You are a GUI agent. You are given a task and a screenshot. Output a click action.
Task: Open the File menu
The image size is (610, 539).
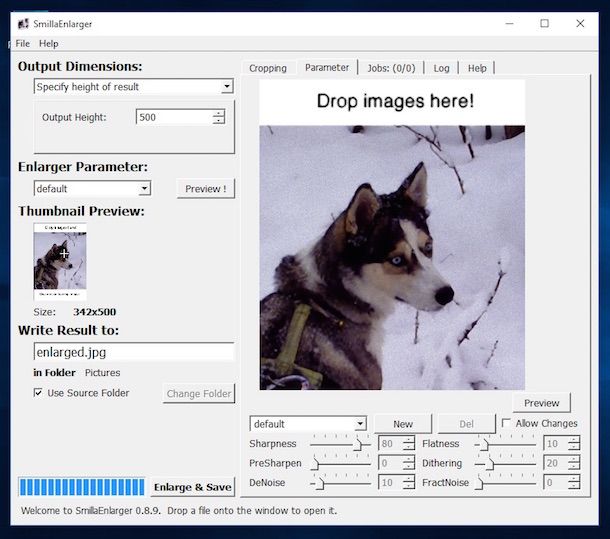(x=23, y=44)
